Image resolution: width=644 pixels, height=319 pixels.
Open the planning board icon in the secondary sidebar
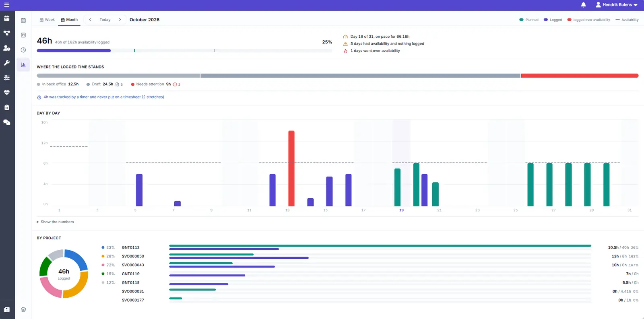pyautogui.click(x=23, y=35)
